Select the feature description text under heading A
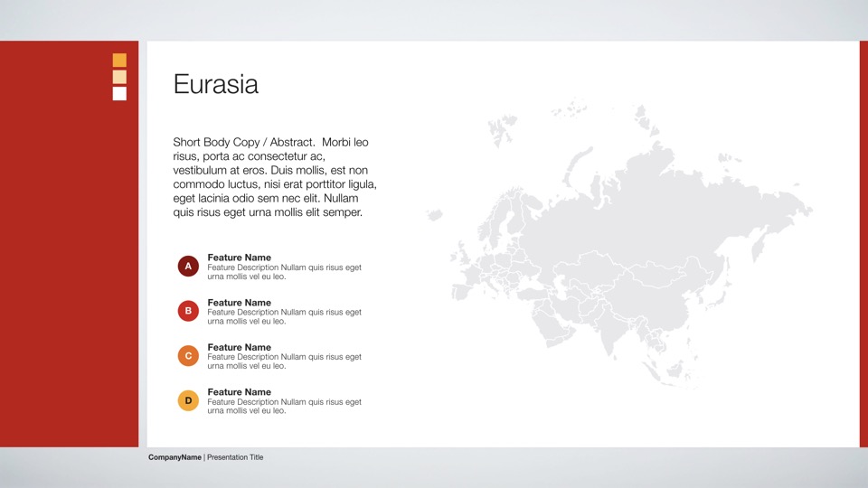This screenshot has height=488, width=868. 284,272
